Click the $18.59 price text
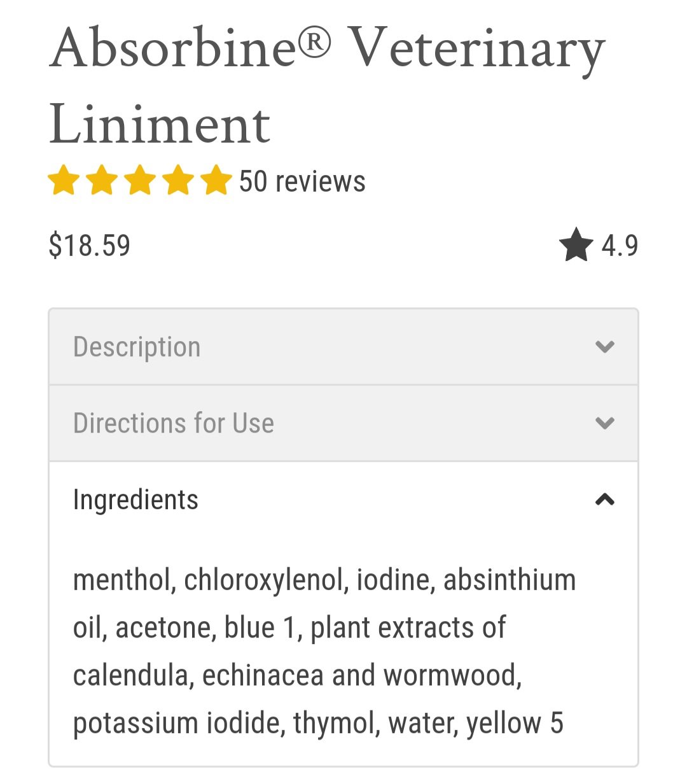This screenshot has height=784, width=687. (x=90, y=246)
